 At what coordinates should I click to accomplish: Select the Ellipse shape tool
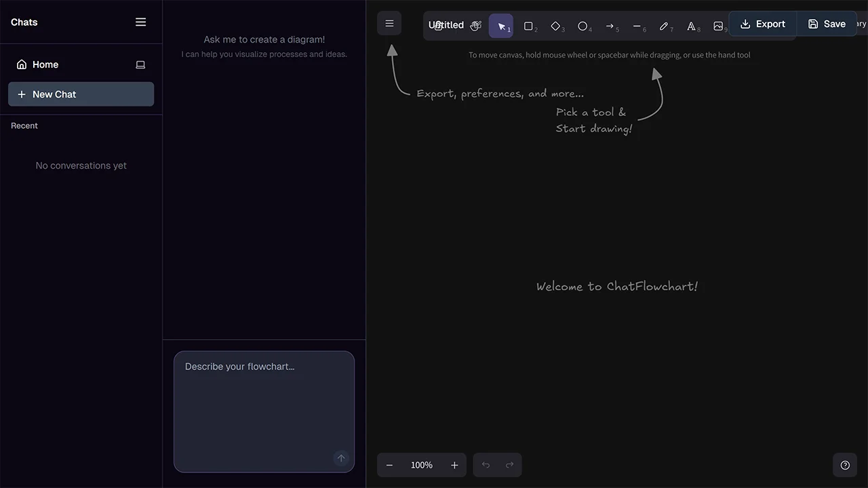[583, 26]
